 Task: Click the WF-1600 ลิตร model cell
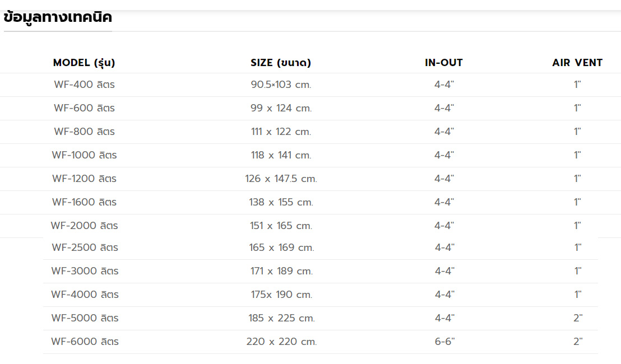[85, 202]
